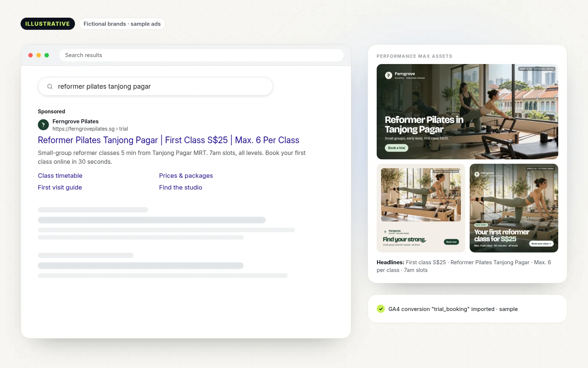The width and height of the screenshot is (588, 368).
Task: Click the Ferngrove Pilates advertiser name
Action: point(75,121)
